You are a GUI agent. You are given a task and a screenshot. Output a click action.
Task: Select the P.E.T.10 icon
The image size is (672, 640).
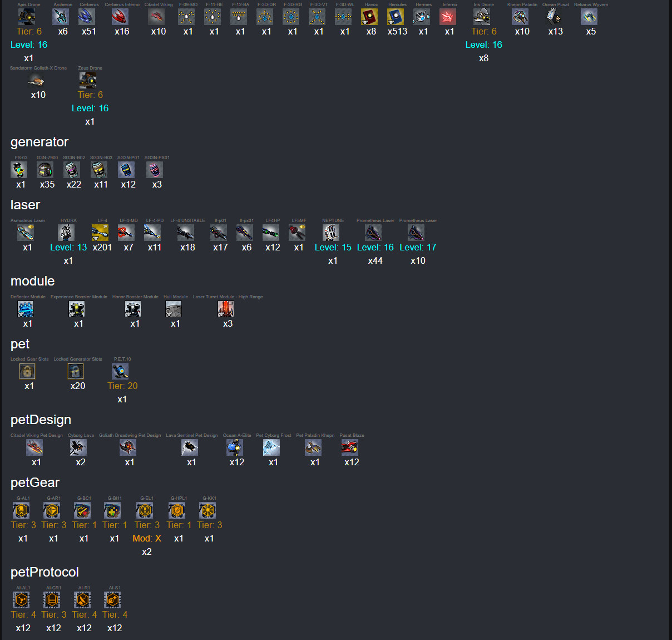(x=120, y=371)
